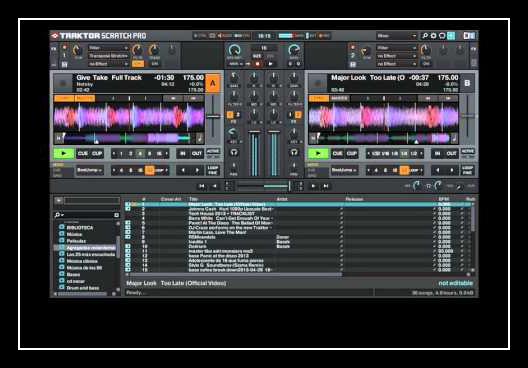Click crossfader skip-to-right button

pyautogui.click(x=326, y=186)
